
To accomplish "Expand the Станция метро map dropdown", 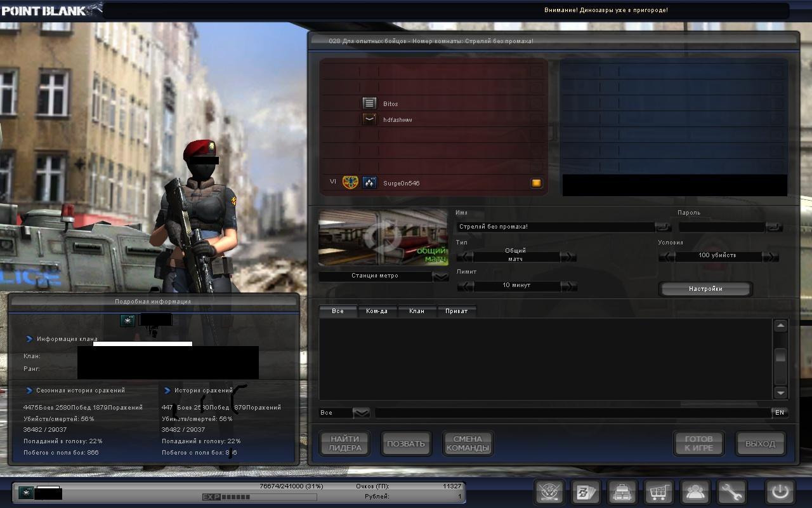I will tap(440, 276).
